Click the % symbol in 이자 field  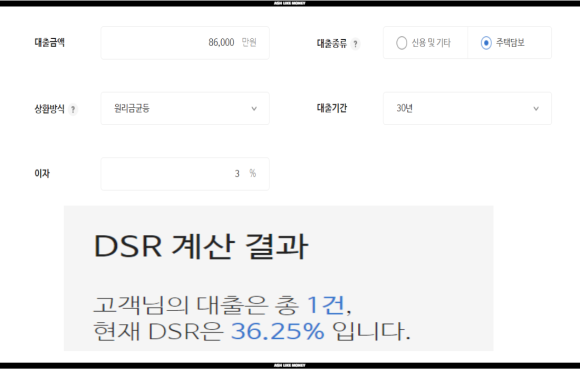(253, 173)
